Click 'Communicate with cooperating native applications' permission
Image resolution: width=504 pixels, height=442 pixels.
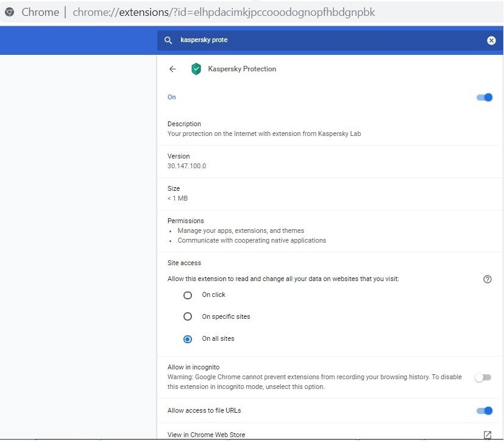coord(252,240)
